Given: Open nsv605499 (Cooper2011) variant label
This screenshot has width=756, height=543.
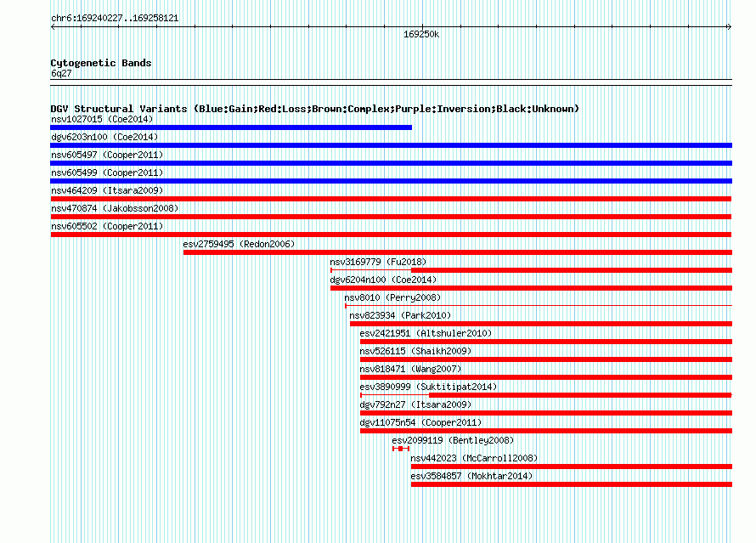Looking at the screenshot, I should (x=107, y=173).
